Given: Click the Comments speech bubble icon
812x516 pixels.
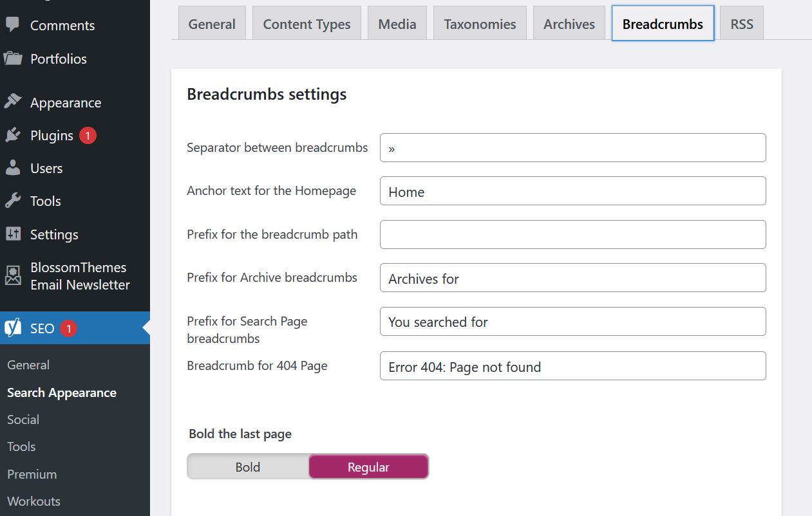Looking at the screenshot, I should click(x=13, y=25).
